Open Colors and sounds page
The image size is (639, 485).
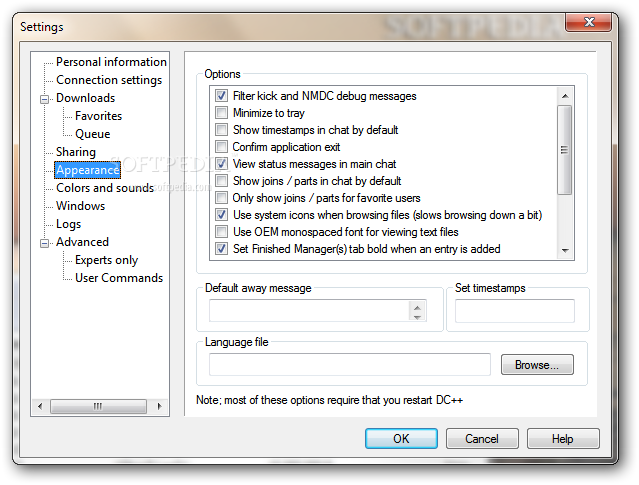pos(105,188)
